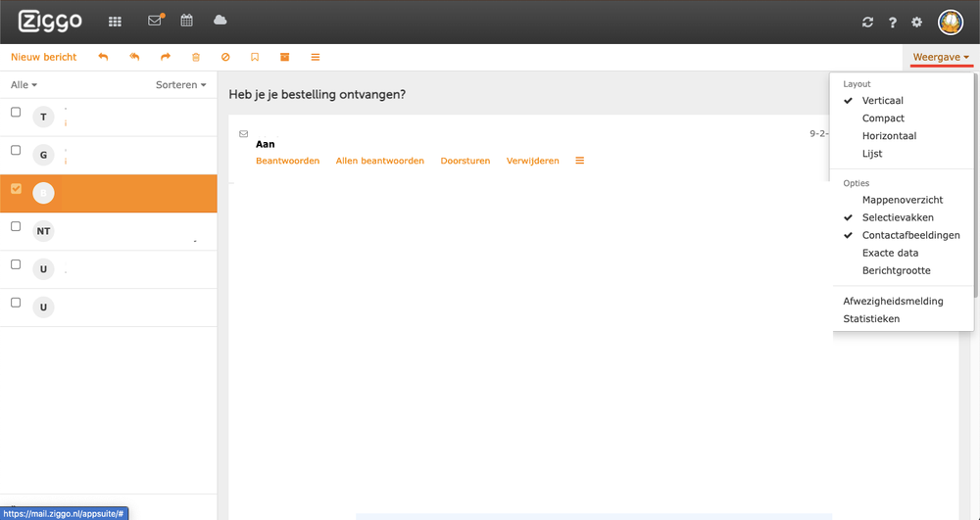980x520 pixels.
Task: Click the envelope icon beside sender
Action: (x=244, y=133)
